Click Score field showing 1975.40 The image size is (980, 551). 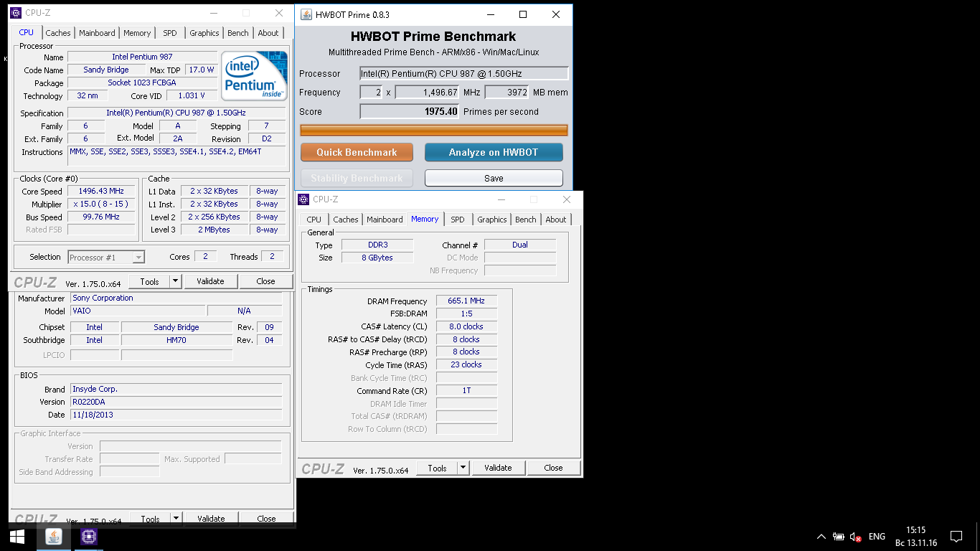point(410,111)
